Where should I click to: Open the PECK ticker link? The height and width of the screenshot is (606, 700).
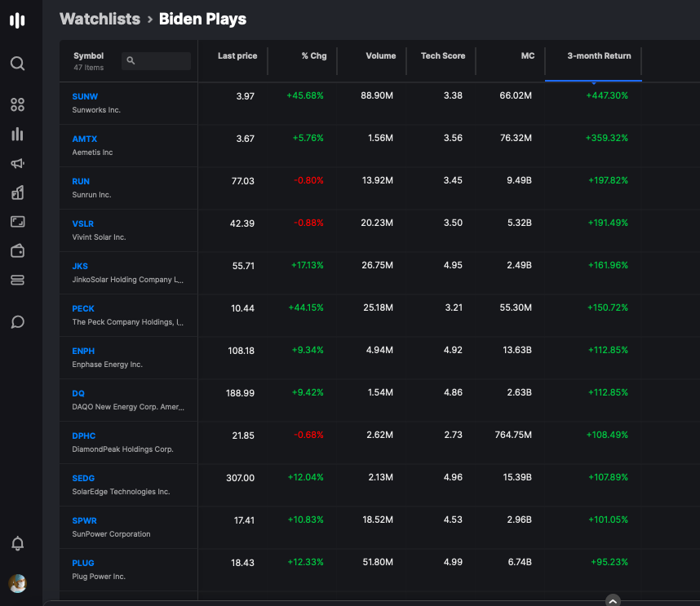[83, 308]
